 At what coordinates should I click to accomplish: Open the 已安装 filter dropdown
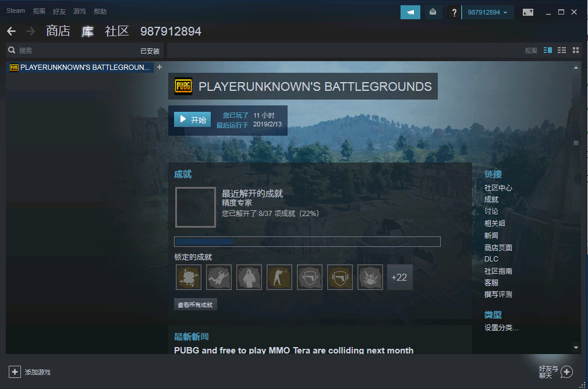tap(150, 51)
